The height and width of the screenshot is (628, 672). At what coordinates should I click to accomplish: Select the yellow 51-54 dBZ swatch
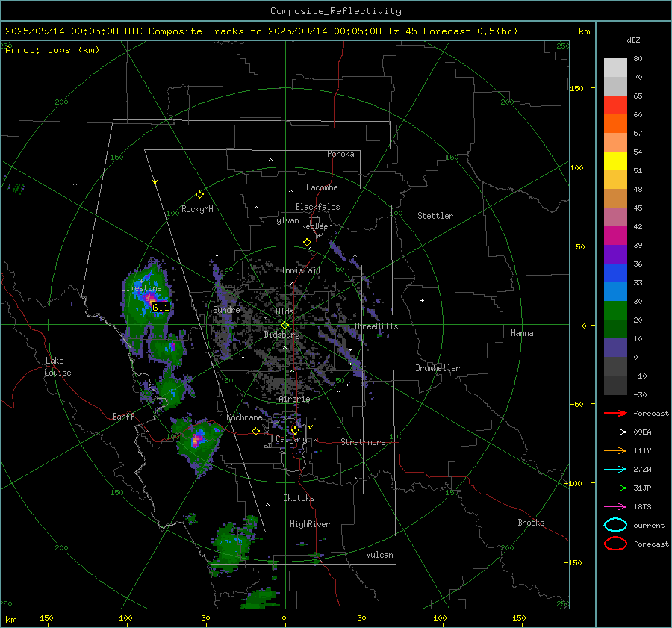pos(615,161)
